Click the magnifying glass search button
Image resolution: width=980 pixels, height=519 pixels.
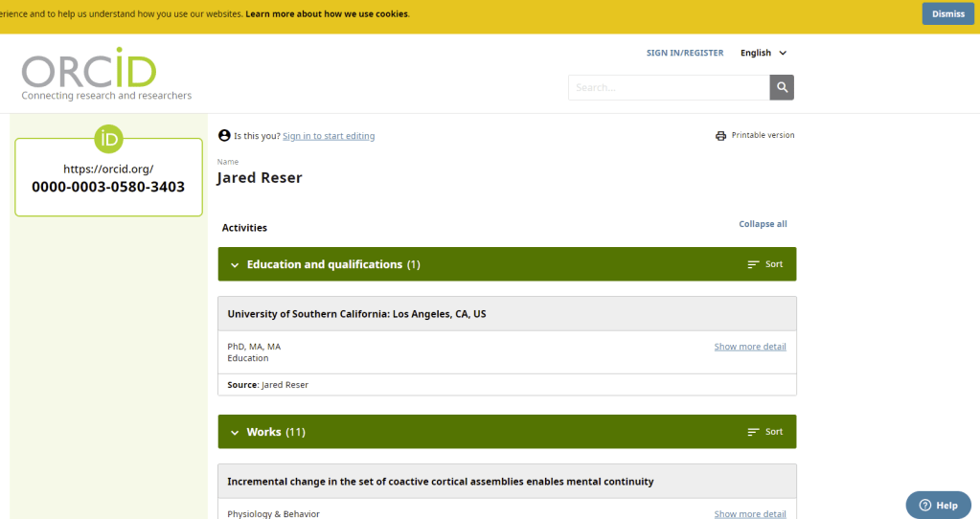pyautogui.click(x=782, y=87)
